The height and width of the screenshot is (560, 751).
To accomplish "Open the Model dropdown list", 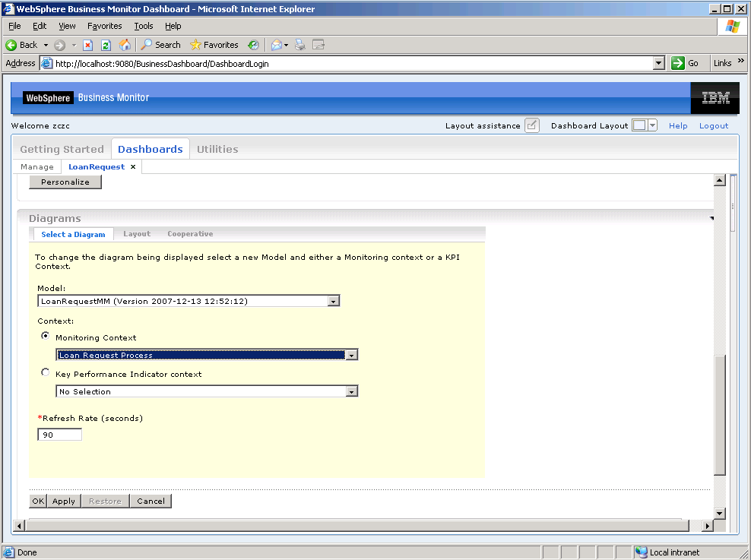I will coord(334,301).
